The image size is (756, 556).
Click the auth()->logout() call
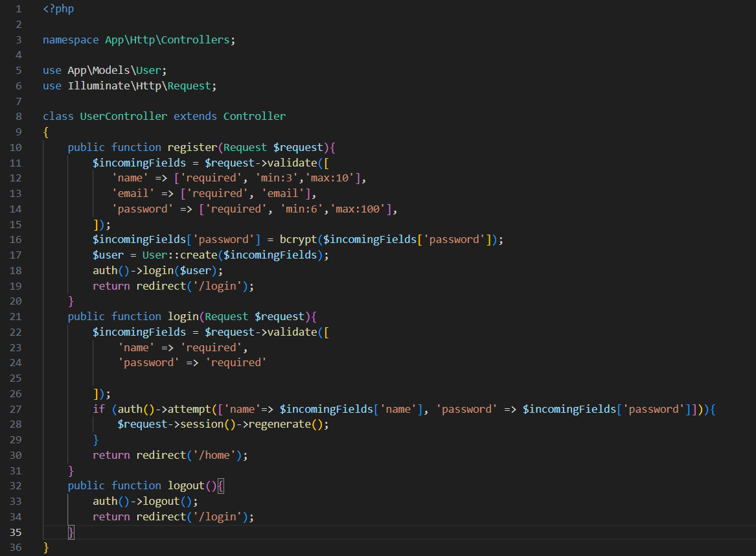[x=145, y=501]
